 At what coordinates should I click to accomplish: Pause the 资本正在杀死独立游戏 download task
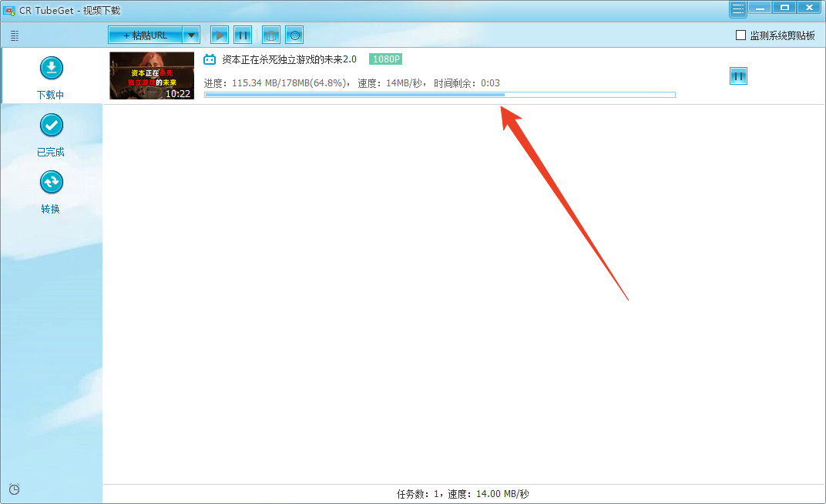[738, 76]
